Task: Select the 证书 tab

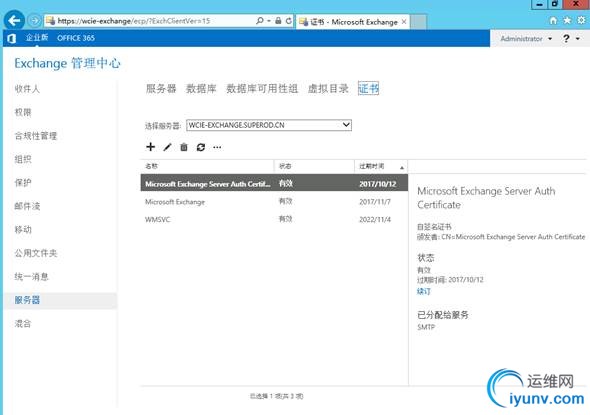Action: 368,89
